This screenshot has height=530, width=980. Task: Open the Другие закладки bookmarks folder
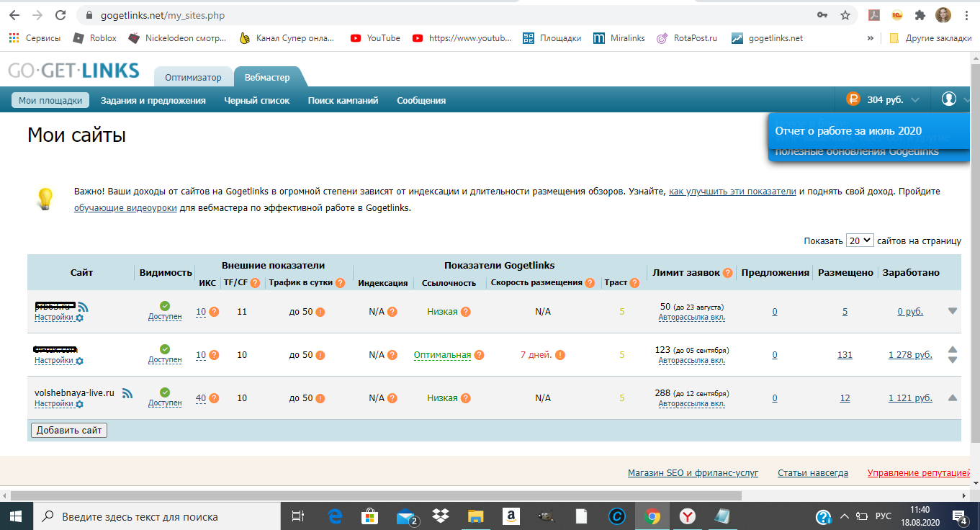930,38
